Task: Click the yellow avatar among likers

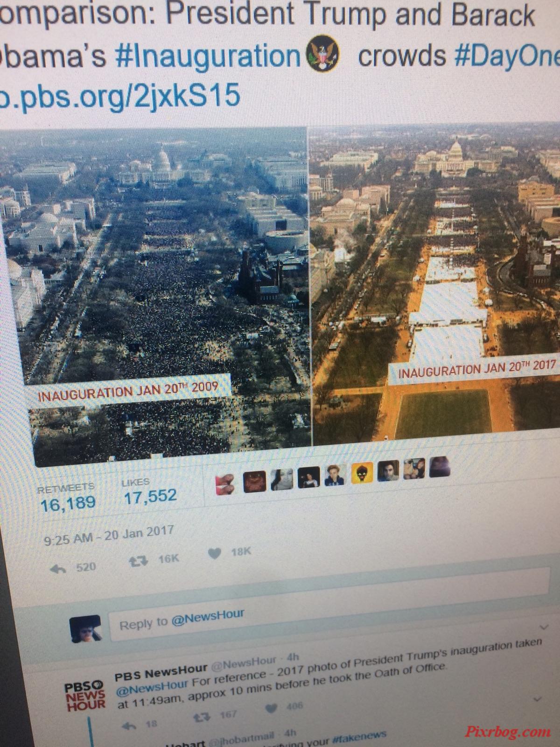Action: (362, 473)
